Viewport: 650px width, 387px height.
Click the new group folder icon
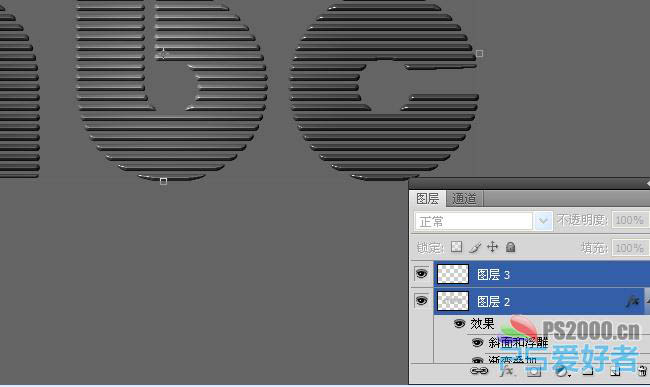[588, 371]
